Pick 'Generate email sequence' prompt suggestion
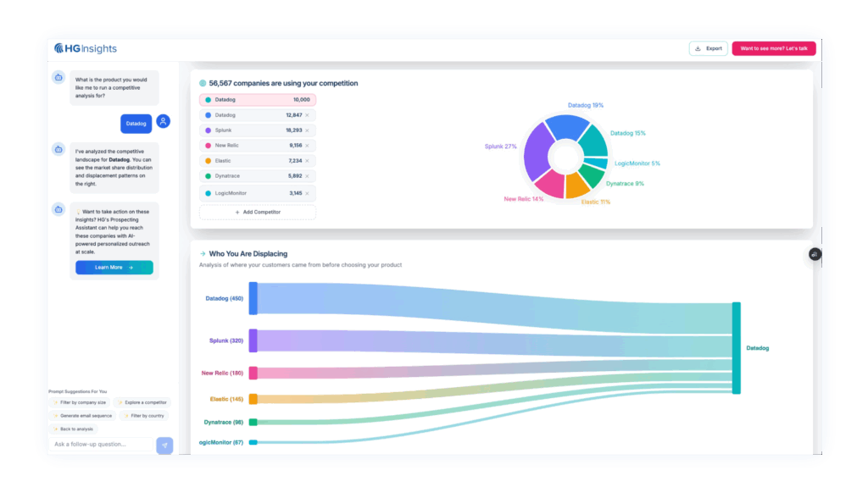This screenshot has height=498, width=868. [x=82, y=416]
